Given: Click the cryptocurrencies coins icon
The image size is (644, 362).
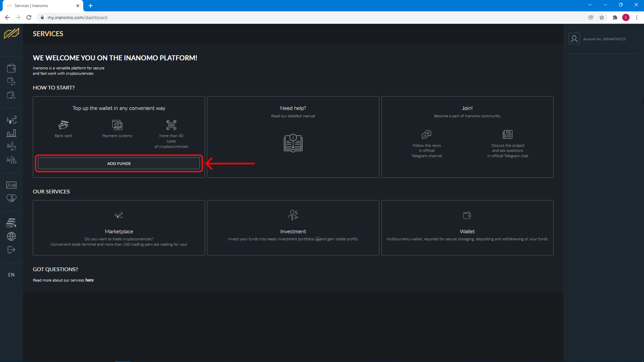Looking at the screenshot, I should [x=171, y=125].
